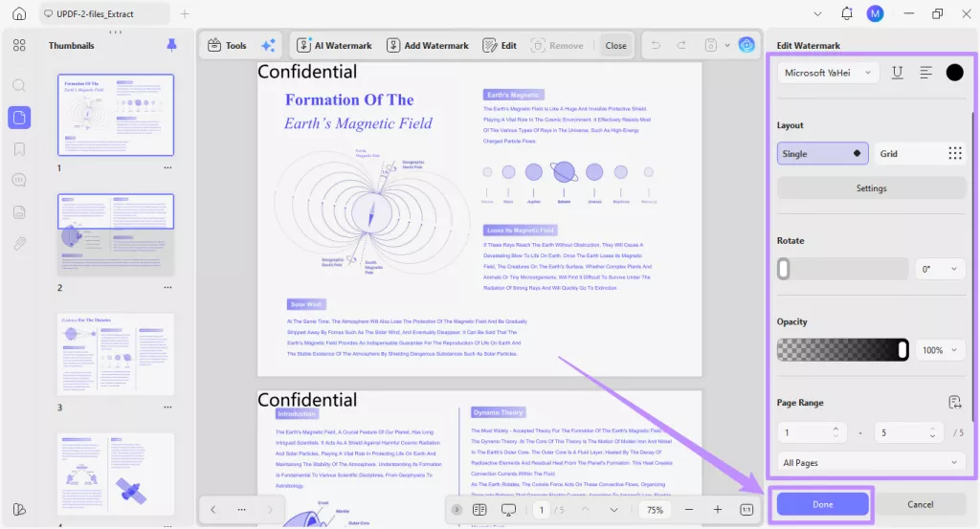Open page 3 thumbnail options menu
Screen dimensions: 980x529
[167, 408]
